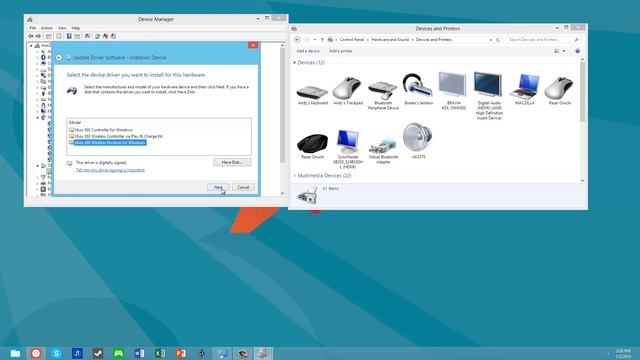Click the blue Help icon in Device Manager toolbar

pos(69,36)
